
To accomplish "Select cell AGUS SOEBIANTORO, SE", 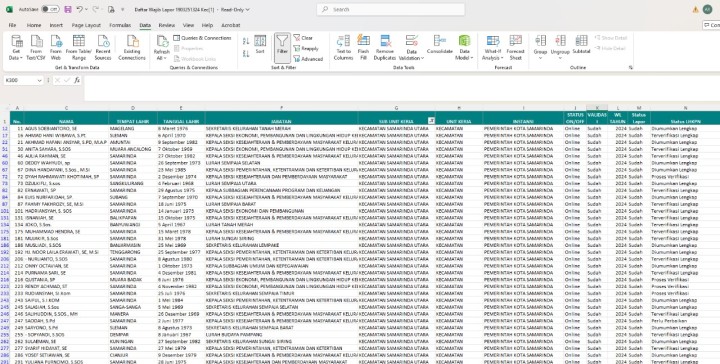I will (66, 129).
